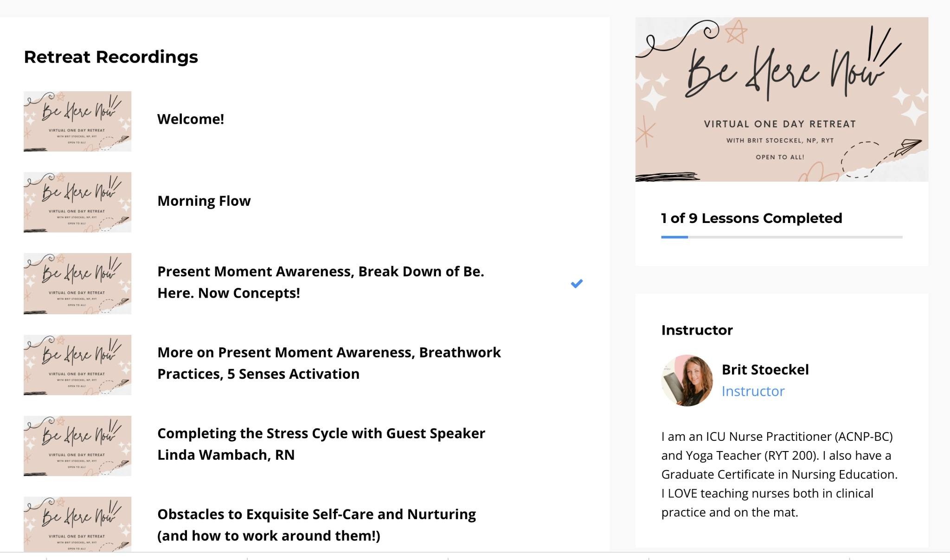Click the blue Instructor link

[x=753, y=391]
